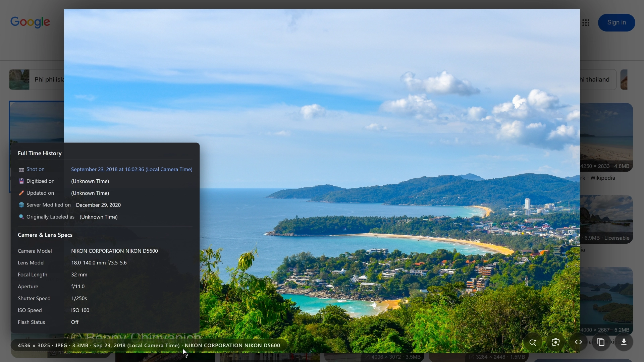Image resolution: width=644 pixels, height=362 pixels.
Task: Download the image with arrow icon
Action: (x=624, y=342)
